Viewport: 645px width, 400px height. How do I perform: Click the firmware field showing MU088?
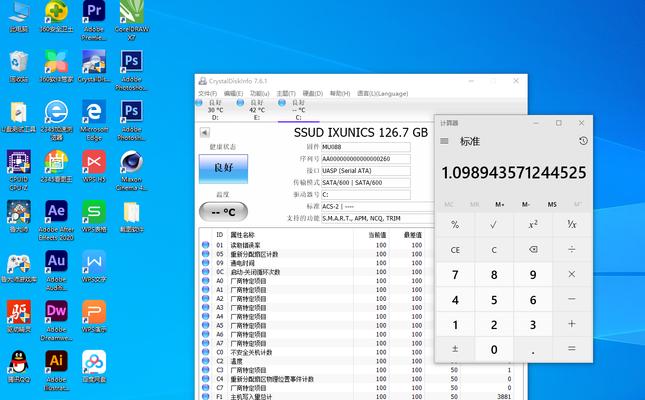click(x=366, y=147)
